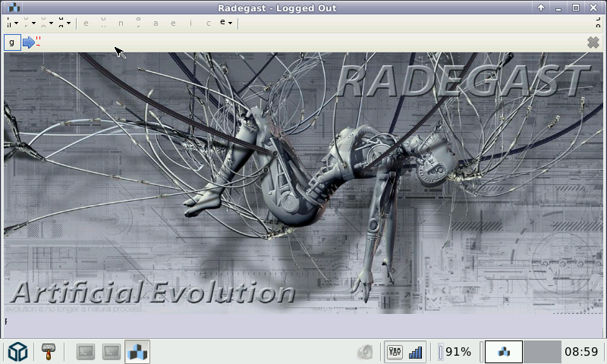Click the keyboard layout indicator in the tray
Image resolution: width=607 pixels, height=364 pixels.
pyautogui.click(x=395, y=352)
